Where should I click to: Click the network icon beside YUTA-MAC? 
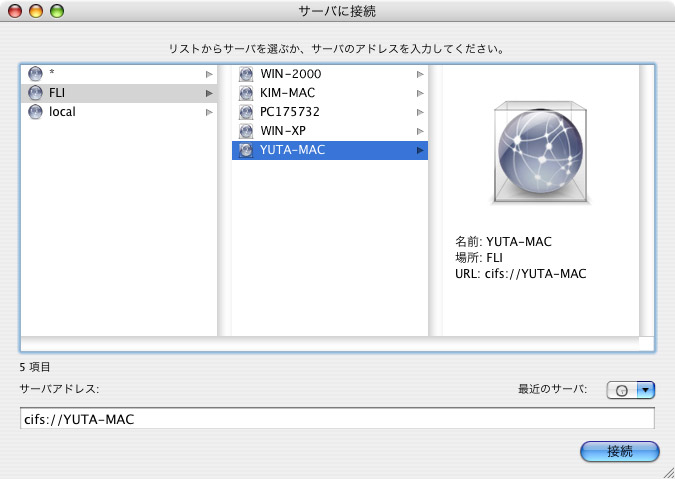click(x=246, y=150)
